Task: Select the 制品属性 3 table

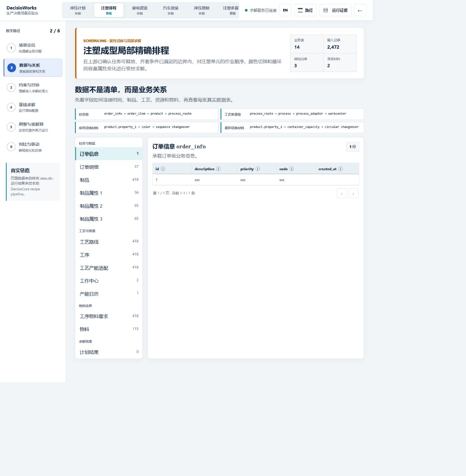Action: 109,219
